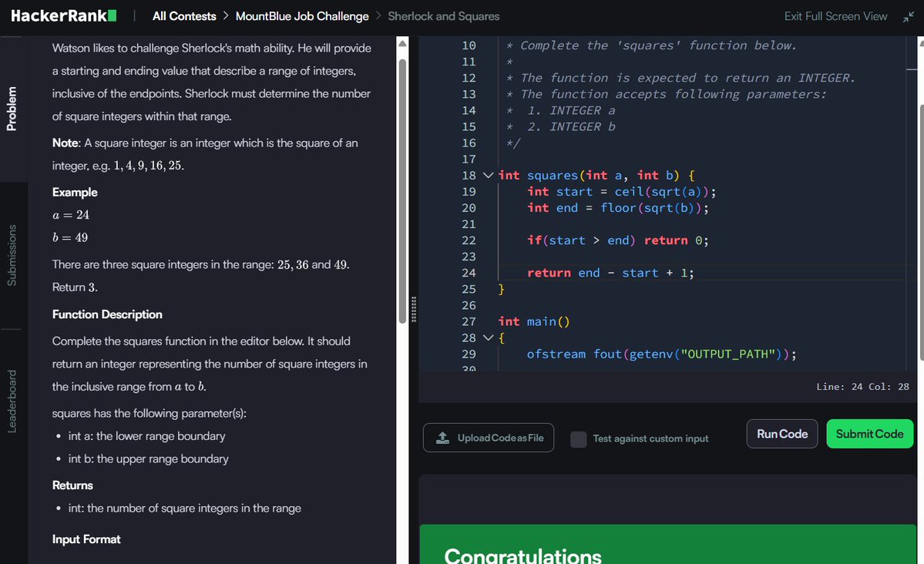Enable Test against custom input checkbox
Viewport: 924px width, 564px height.
click(x=579, y=439)
